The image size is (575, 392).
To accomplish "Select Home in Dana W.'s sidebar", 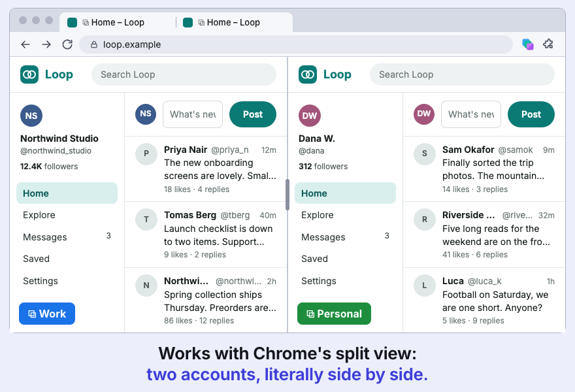I will pos(345,193).
